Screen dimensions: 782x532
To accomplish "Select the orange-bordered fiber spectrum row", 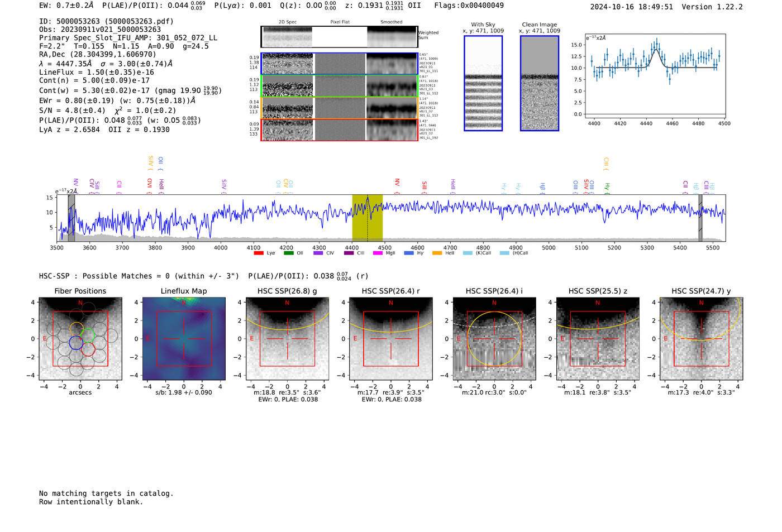I will click(x=340, y=108).
